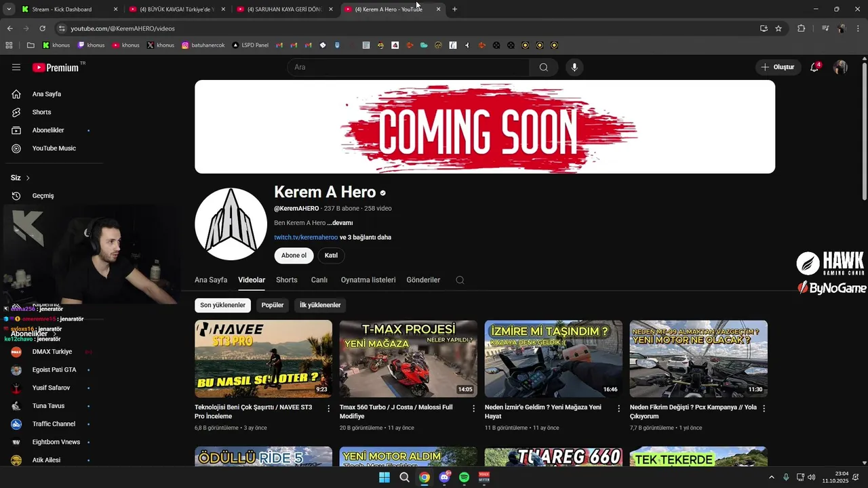Play the İZMİRE Mİ TAŞINDIM video thumbnail
868x488 pixels.
tap(553, 359)
